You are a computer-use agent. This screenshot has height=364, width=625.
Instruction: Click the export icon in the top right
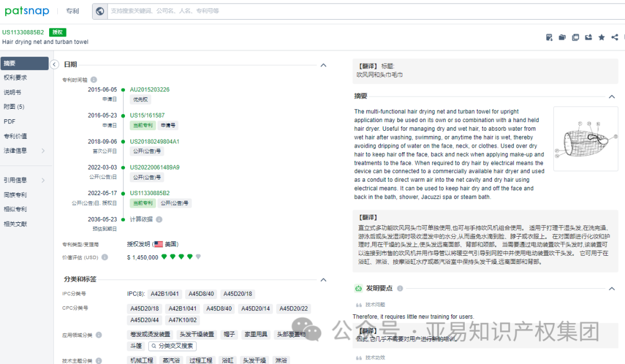click(588, 37)
